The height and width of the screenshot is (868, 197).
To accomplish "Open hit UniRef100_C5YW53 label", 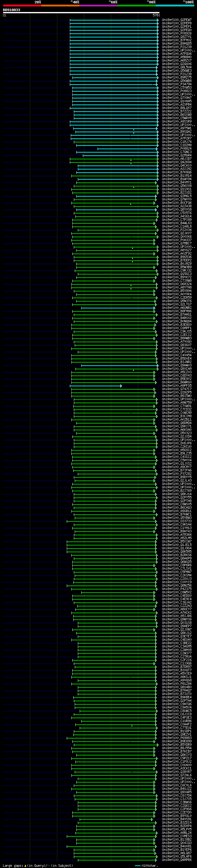I will click(x=177, y=88).
